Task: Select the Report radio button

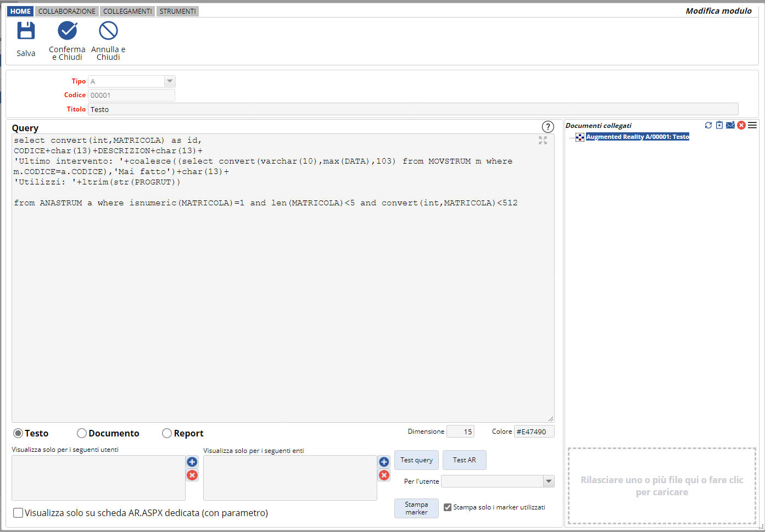Action: 167,433
